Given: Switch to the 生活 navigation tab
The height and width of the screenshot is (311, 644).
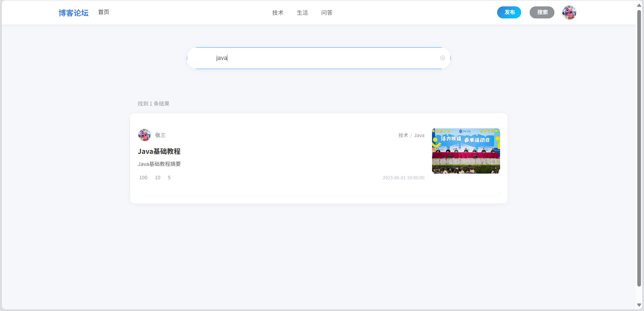Looking at the screenshot, I should tap(302, 12).
